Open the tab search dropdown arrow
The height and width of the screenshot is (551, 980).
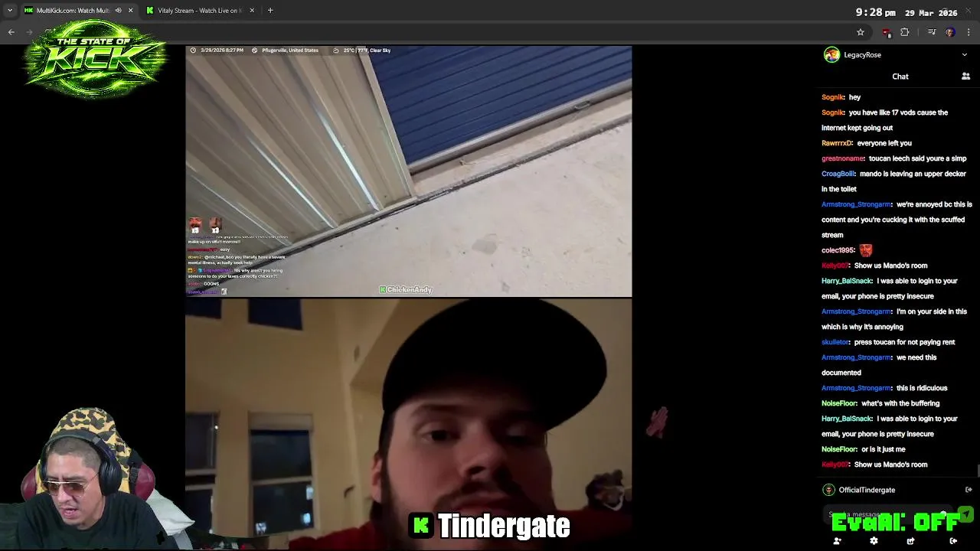[10, 11]
